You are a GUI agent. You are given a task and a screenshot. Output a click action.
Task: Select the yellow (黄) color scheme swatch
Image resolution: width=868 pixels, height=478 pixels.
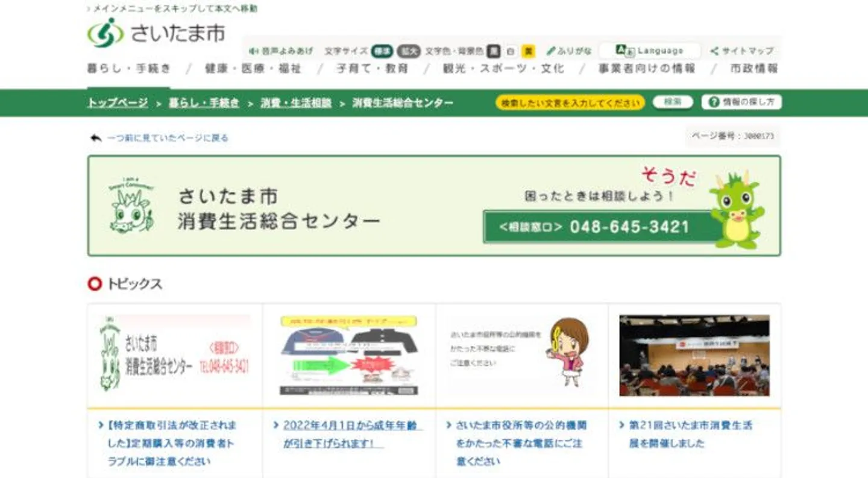tap(528, 51)
